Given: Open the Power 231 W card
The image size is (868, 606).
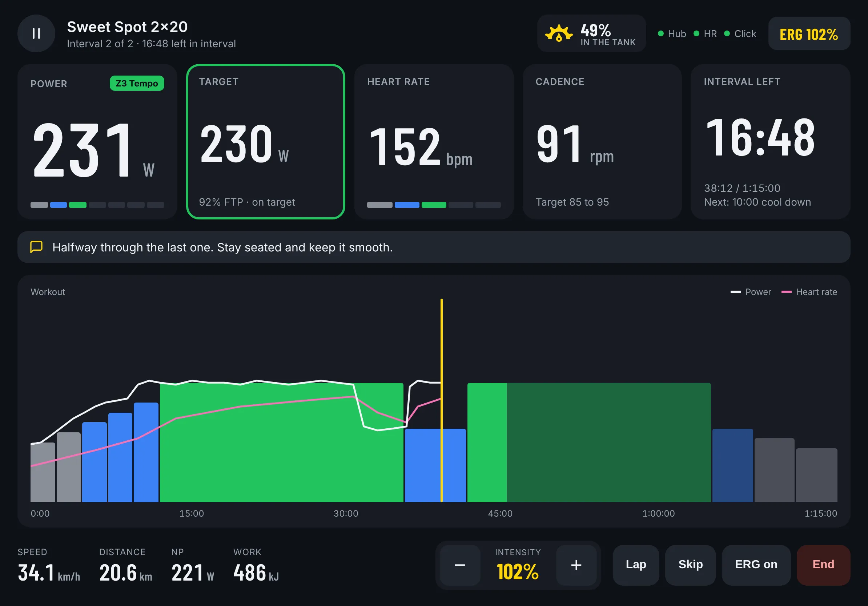Looking at the screenshot, I should pyautogui.click(x=97, y=142).
